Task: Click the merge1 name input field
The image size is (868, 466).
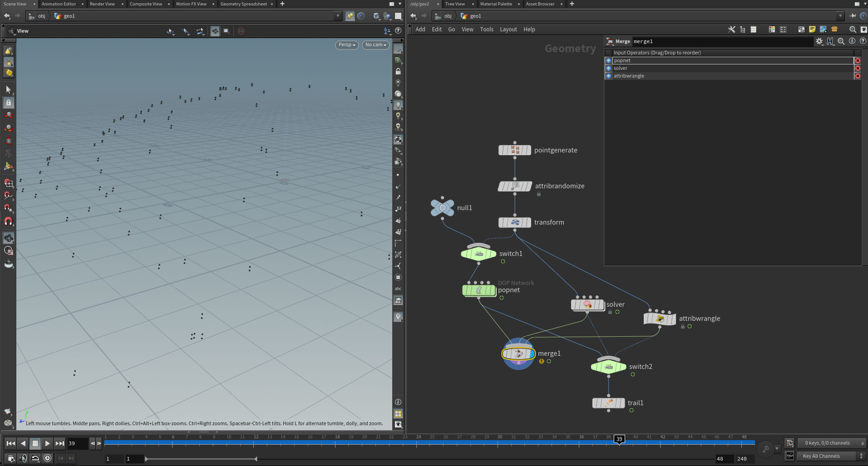Action: click(722, 41)
